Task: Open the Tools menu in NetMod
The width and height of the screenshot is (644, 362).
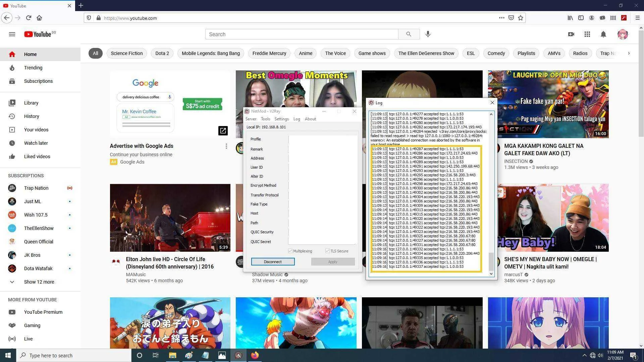Action: point(265,119)
